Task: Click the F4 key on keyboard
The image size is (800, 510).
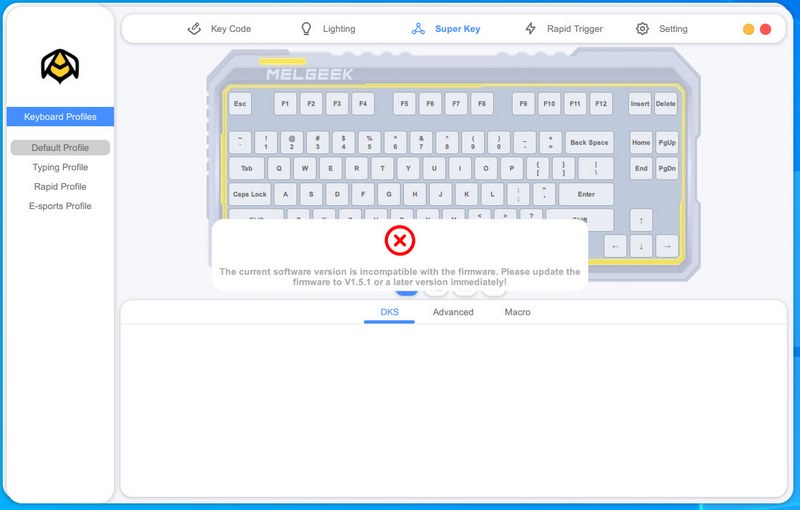Action: coord(363,104)
